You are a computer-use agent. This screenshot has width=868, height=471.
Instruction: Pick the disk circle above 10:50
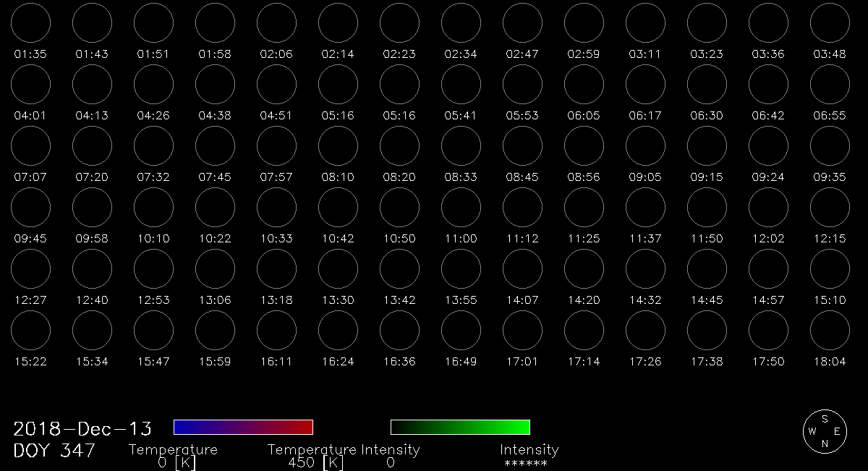point(399,208)
